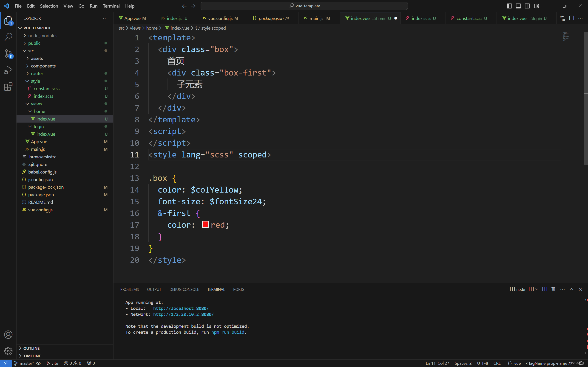This screenshot has height=367, width=588.
Task: Open the localhost:8080 link in terminal
Action: click(x=181, y=308)
